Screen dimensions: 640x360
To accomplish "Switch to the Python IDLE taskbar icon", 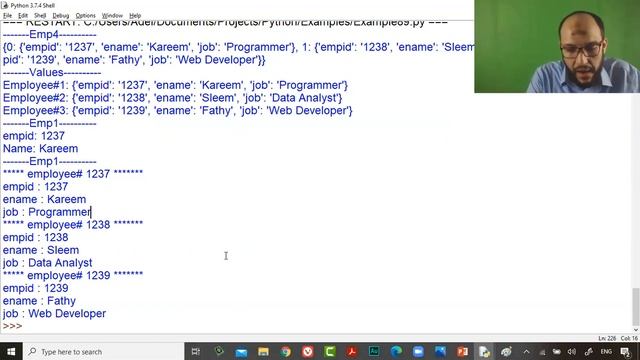I will (x=484, y=351).
